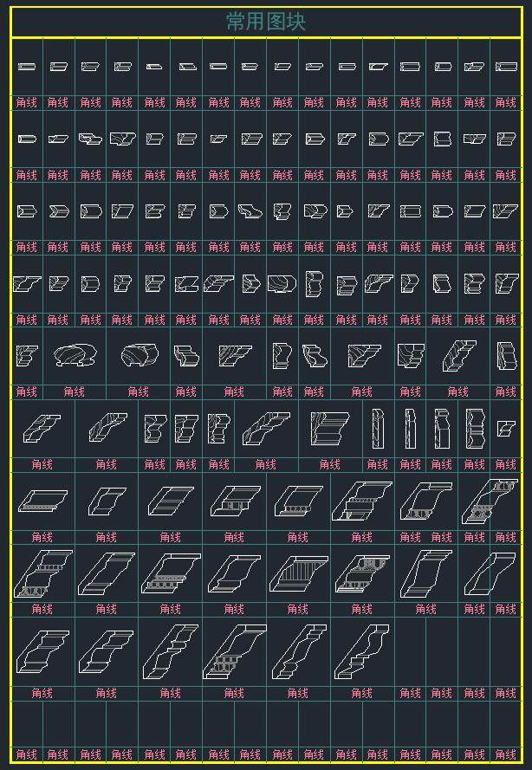Choose the last drawn cornice in the ninth row
532x770 pixels.
pos(361,650)
